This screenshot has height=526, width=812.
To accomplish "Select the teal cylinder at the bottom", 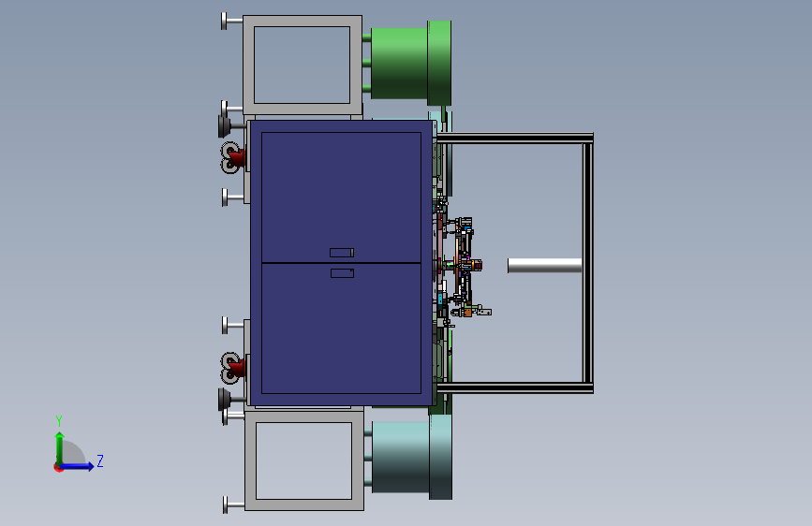I will coord(412,457).
